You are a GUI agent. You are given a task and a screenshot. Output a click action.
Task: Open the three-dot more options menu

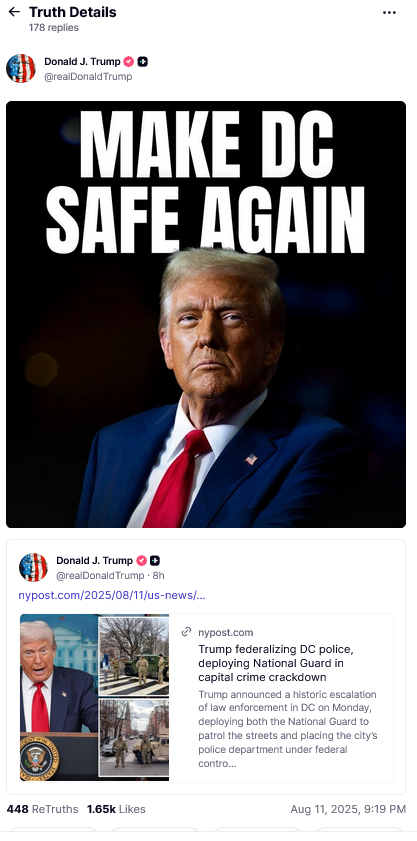pos(389,13)
